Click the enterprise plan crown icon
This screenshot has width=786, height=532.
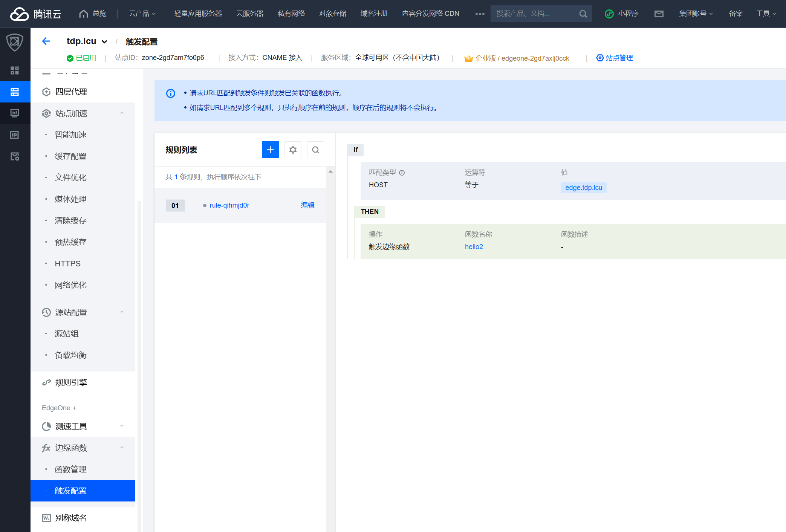(x=468, y=58)
